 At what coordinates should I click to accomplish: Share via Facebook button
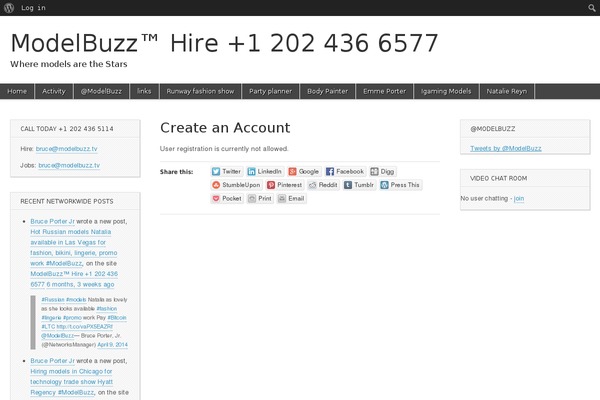345,171
